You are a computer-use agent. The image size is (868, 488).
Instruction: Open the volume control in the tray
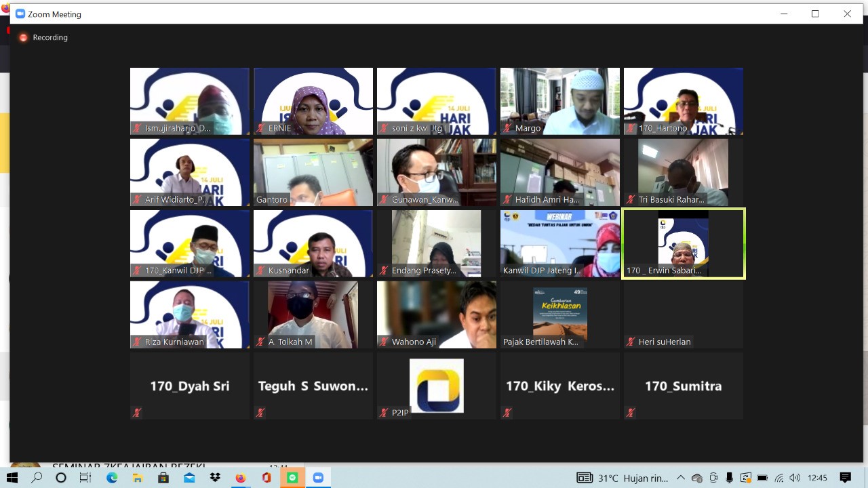[x=794, y=478]
